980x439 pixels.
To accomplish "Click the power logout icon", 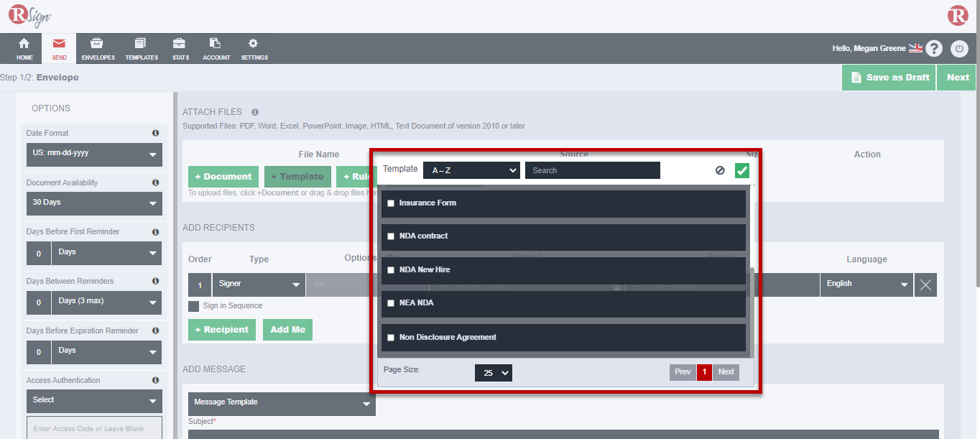I will [959, 48].
